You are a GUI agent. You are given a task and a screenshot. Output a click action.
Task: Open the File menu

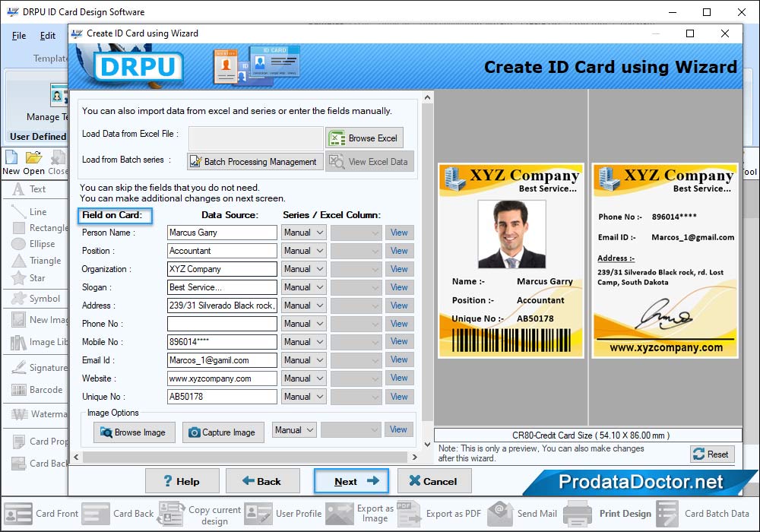[x=19, y=36]
